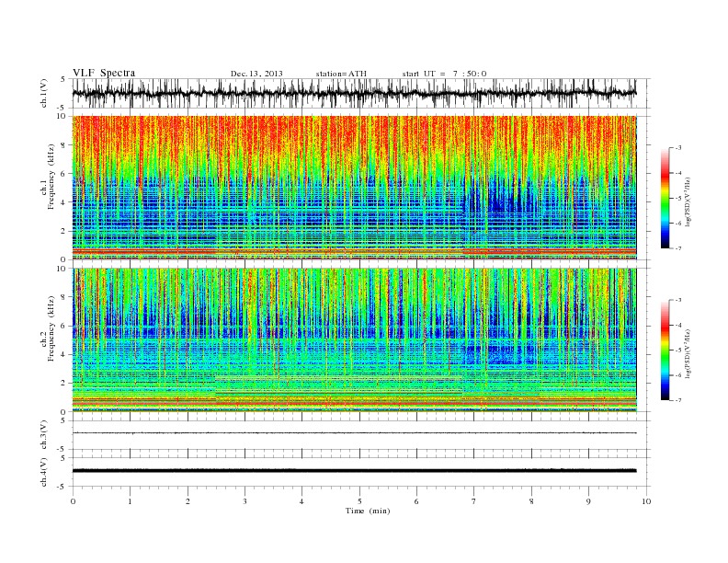Click the ch.2 PSD color bar
The image size is (728, 563).
click(665, 350)
